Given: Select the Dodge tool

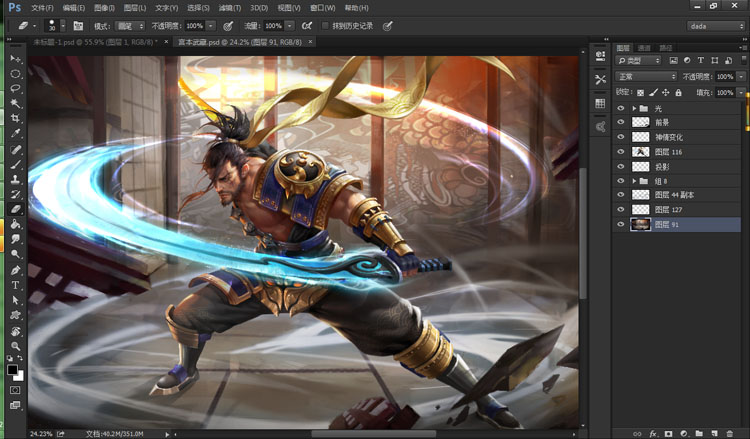Looking at the screenshot, I should pyautogui.click(x=15, y=254).
